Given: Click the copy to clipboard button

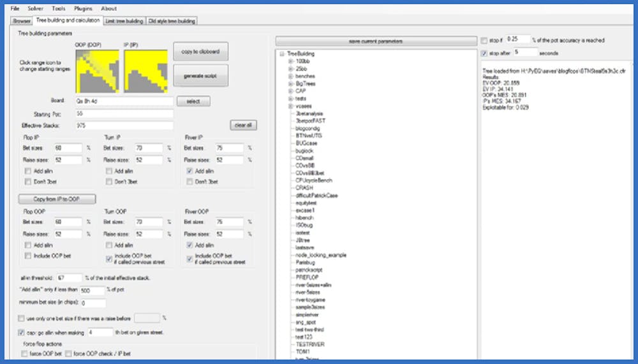Looking at the screenshot, I should click(x=200, y=52).
